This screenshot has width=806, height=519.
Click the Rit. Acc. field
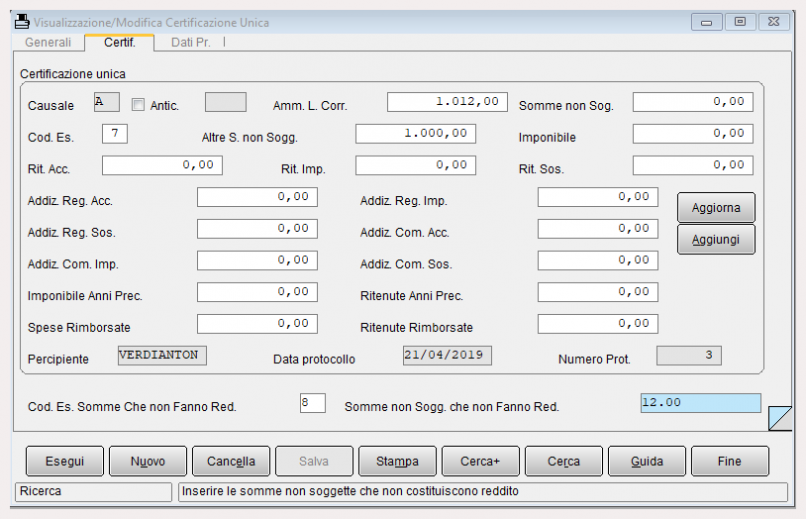(162, 165)
